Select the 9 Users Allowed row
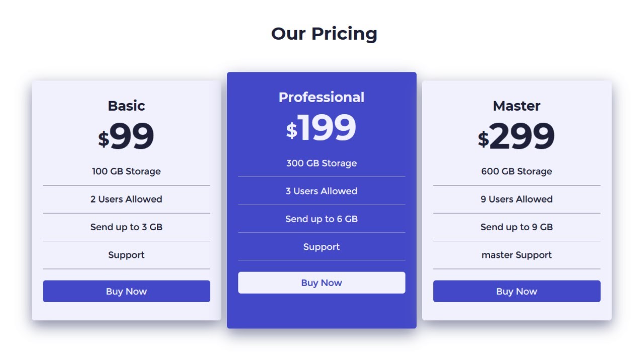Screen dimensions: 644x362 (x=517, y=199)
